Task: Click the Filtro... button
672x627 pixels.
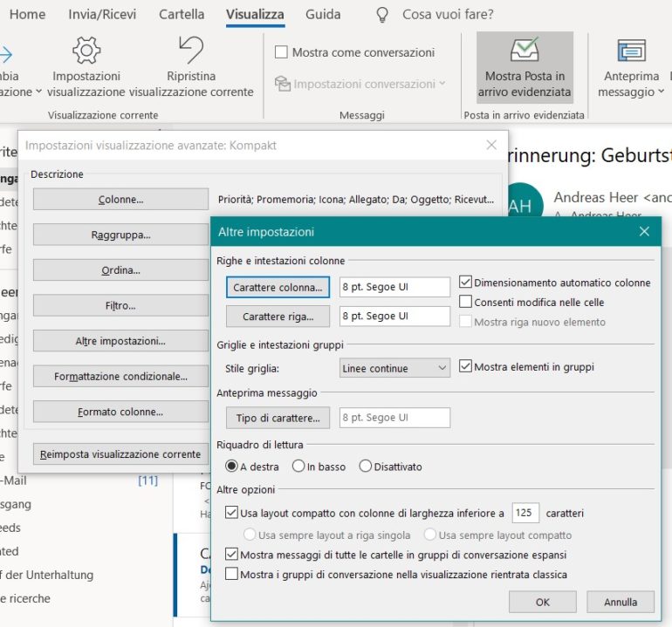Action: pos(120,305)
